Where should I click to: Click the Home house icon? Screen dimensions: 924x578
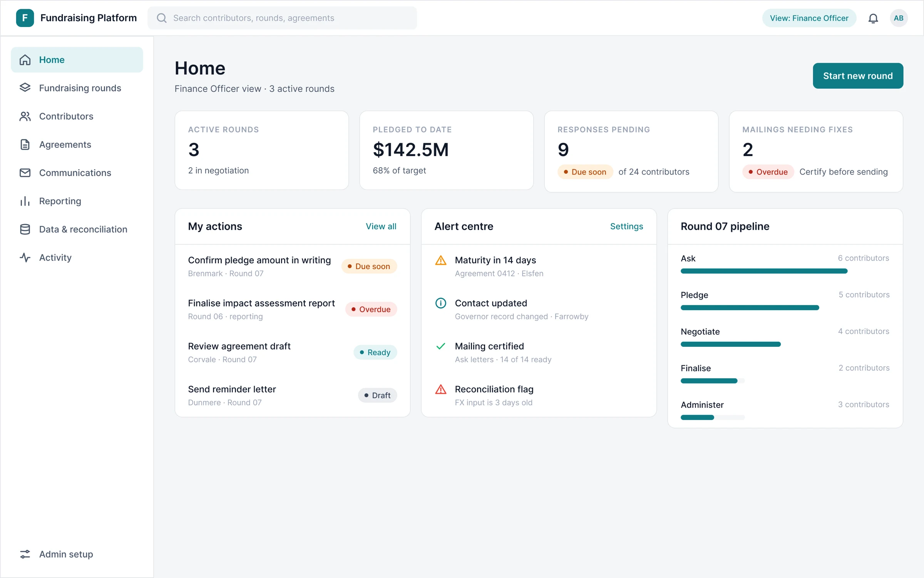[x=25, y=60]
